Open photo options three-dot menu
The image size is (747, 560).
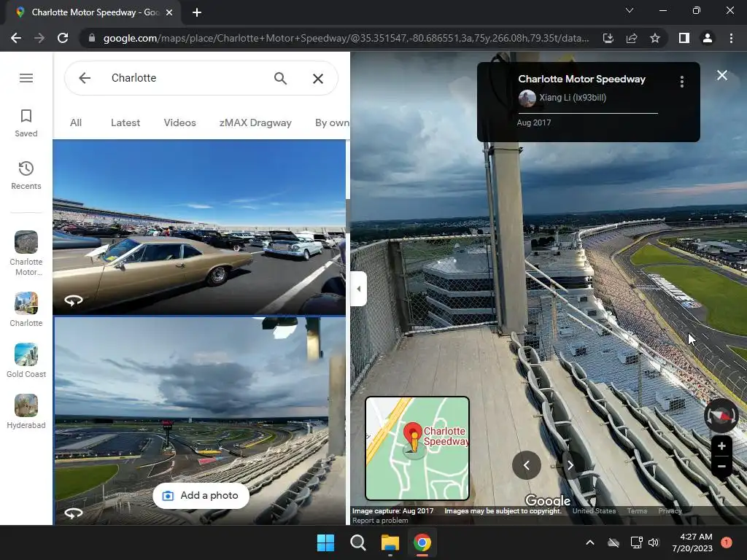point(682,82)
